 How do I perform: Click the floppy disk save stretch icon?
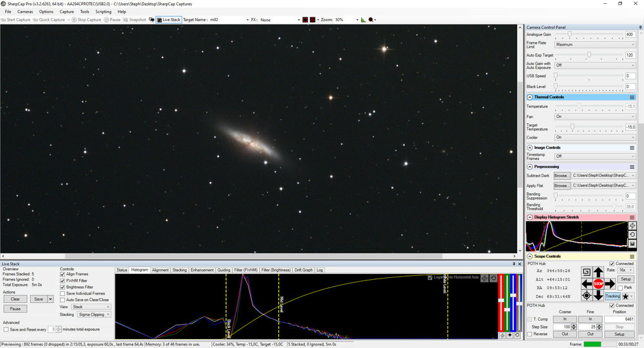pyautogui.click(x=632, y=244)
